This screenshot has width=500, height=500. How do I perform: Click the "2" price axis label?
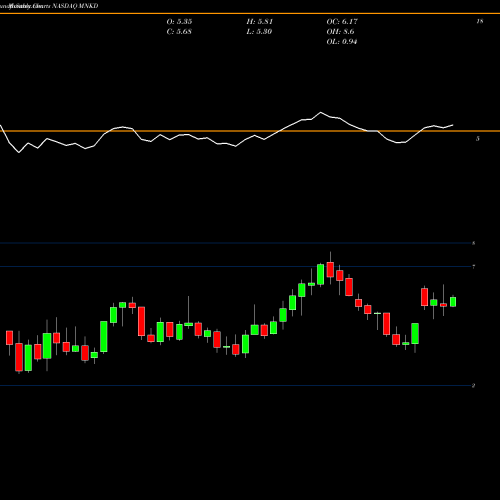[x=473, y=386]
